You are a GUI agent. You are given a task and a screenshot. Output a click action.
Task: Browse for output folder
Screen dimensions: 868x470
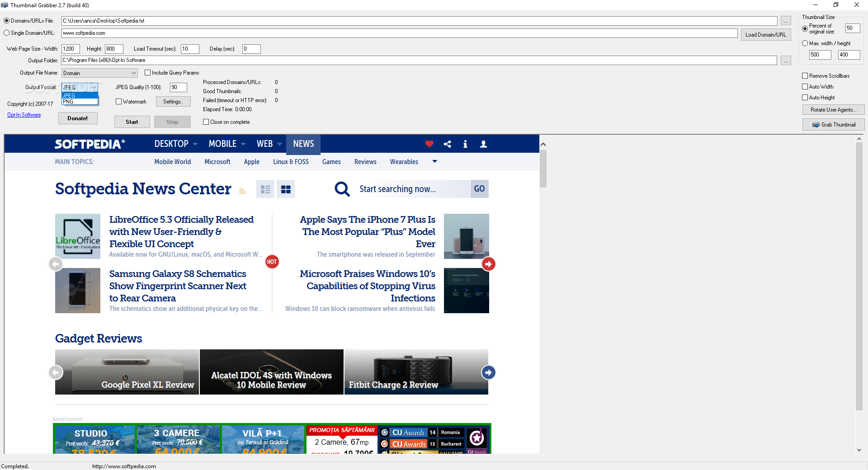coord(786,60)
